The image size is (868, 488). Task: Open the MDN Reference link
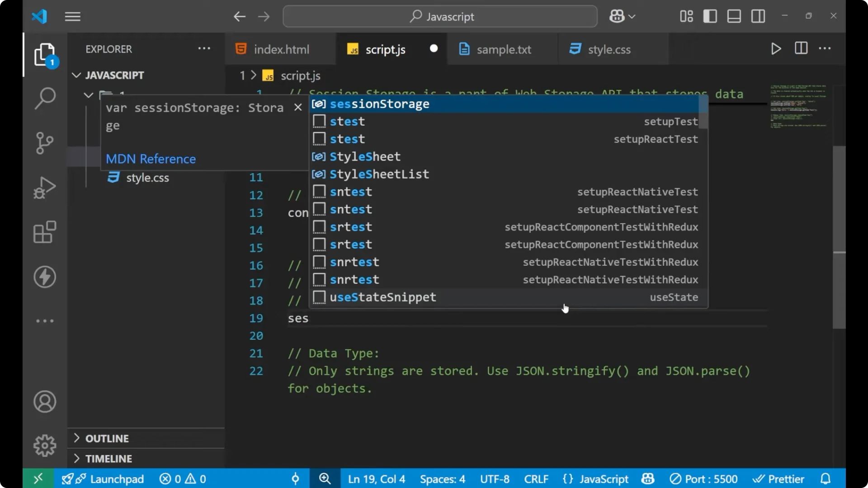tap(151, 159)
